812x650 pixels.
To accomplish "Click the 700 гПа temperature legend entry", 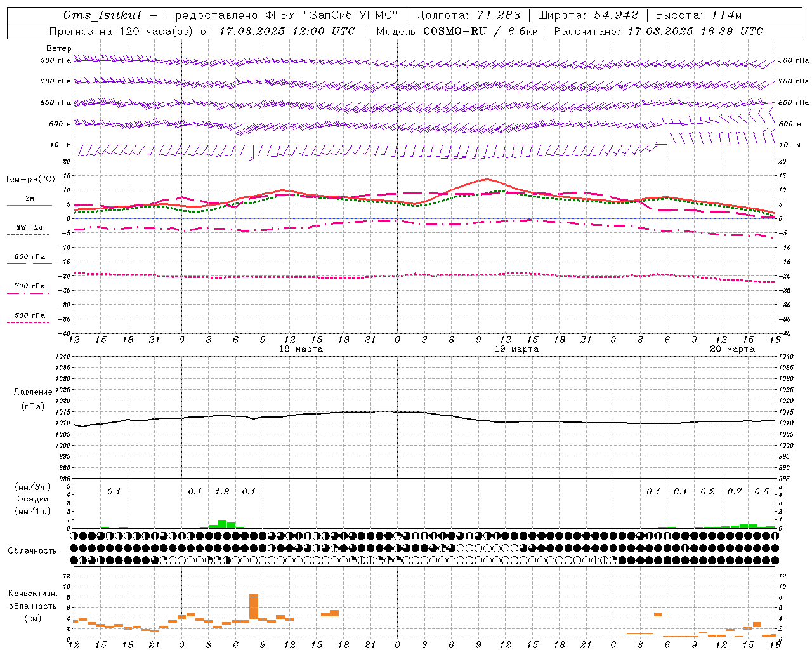I will (x=30, y=286).
